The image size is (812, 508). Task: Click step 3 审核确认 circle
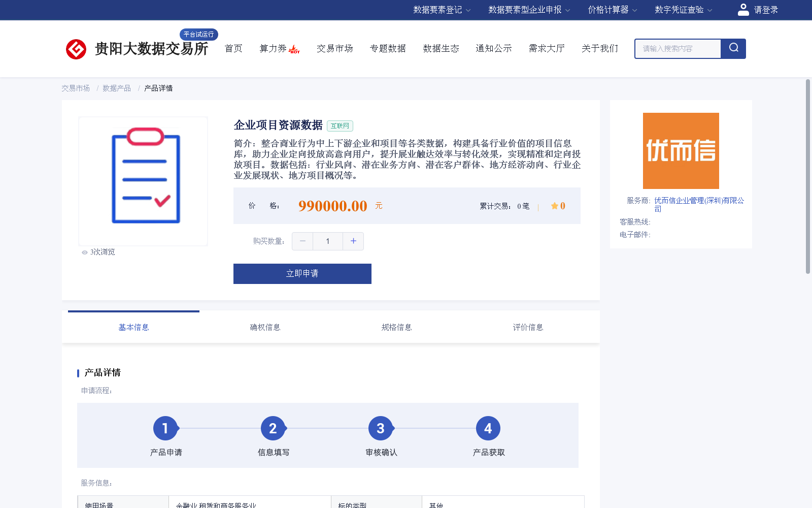[x=381, y=429]
